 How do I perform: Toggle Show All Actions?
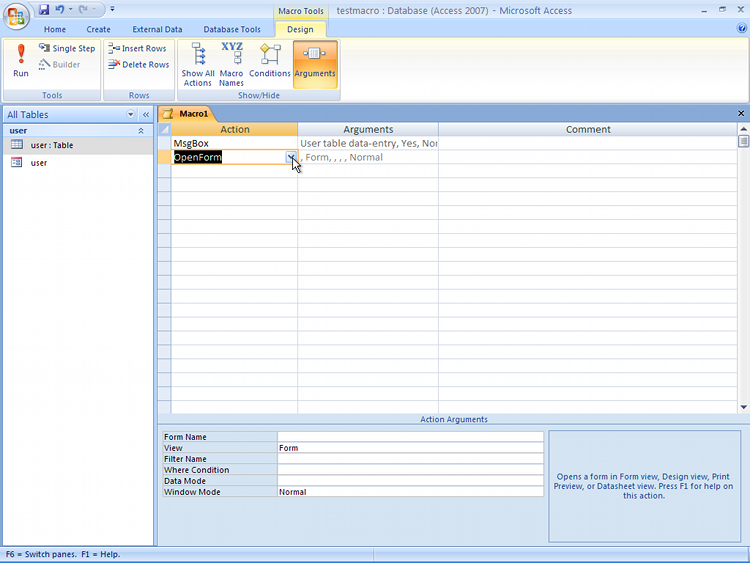click(x=198, y=65)
